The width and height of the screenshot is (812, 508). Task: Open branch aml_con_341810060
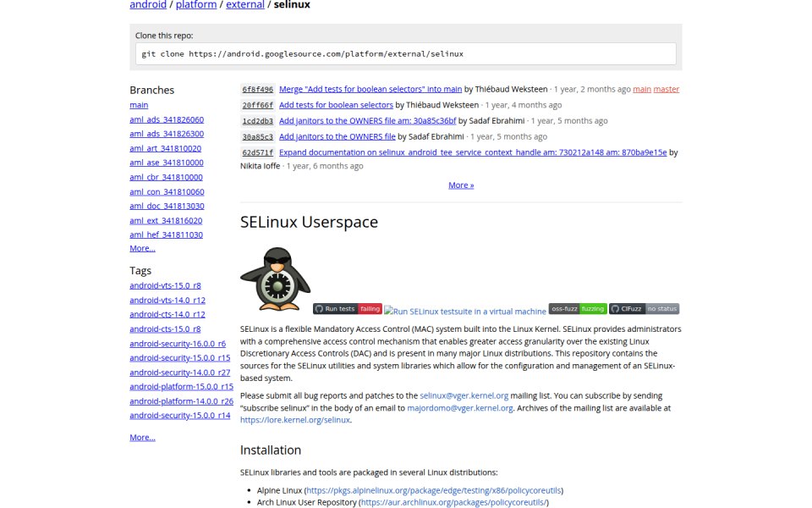click(x=167, y=192)
